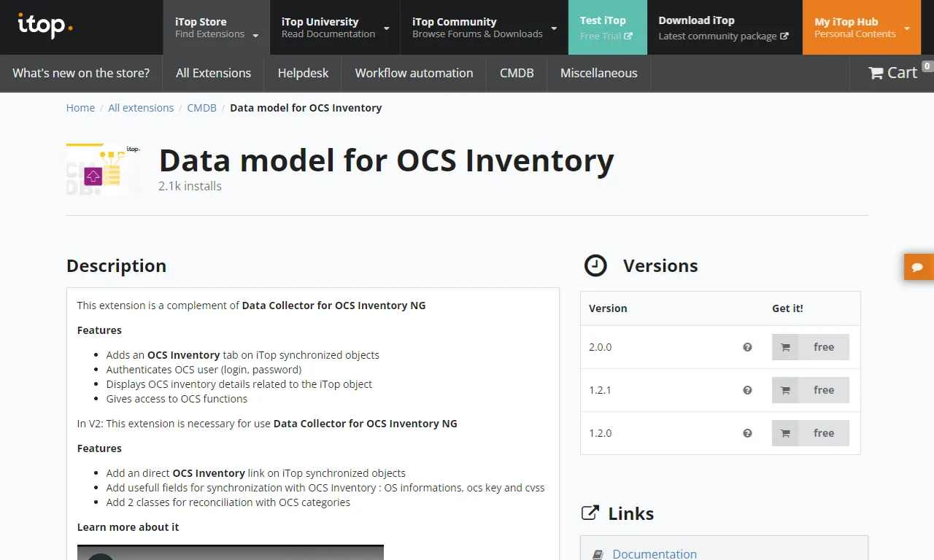
Task: Click the Get it! column header
Action: click(787, 308)
